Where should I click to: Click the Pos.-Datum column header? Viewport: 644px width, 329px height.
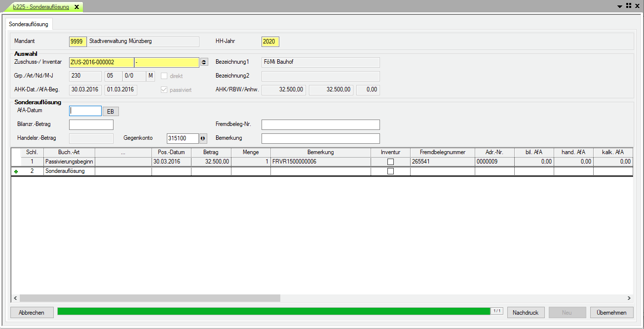point(171,152)
